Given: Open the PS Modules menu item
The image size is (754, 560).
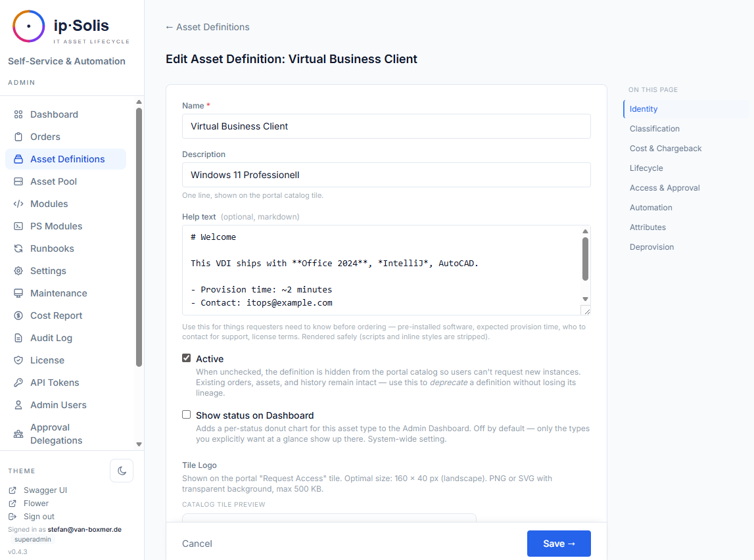Looking at the screenshot, I should coord(66,226).
